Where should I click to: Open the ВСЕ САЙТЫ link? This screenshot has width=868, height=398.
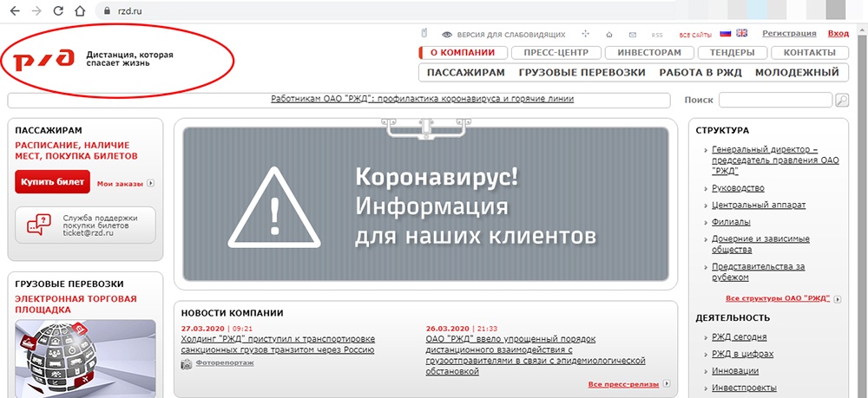(x=695, y=35)
